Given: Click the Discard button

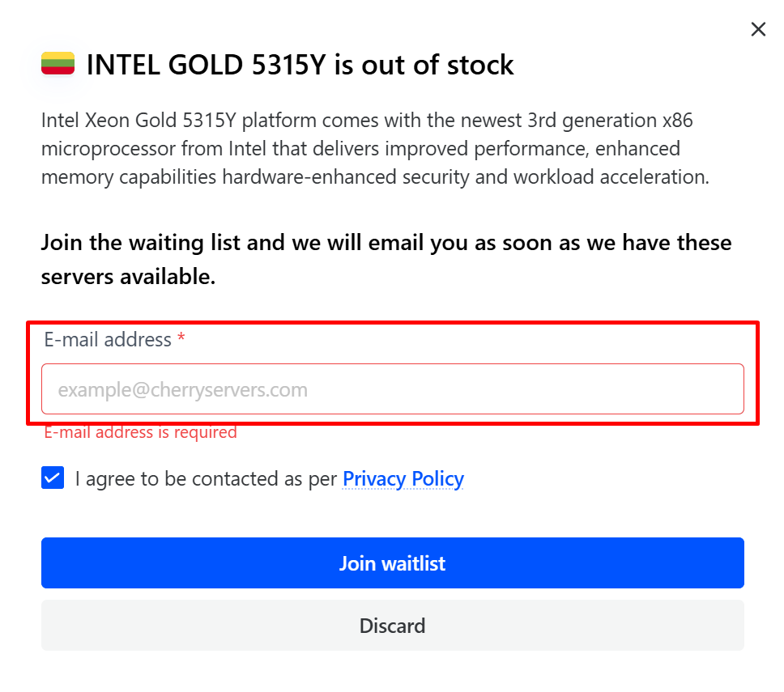Looking at the screenshot, I should (x=392, y=626).
